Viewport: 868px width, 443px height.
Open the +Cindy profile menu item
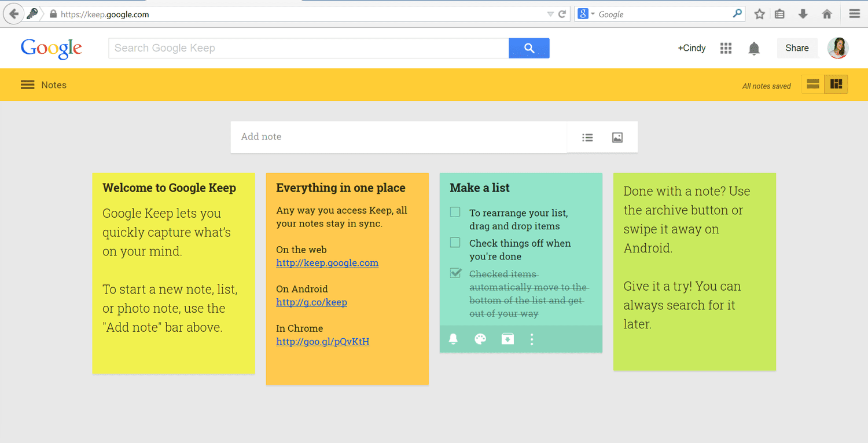point(692,48)
